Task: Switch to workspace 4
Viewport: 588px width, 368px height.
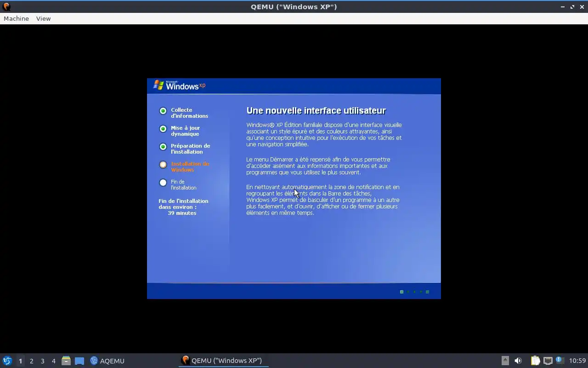Action: pyautogui.click(x=53, y=361)
